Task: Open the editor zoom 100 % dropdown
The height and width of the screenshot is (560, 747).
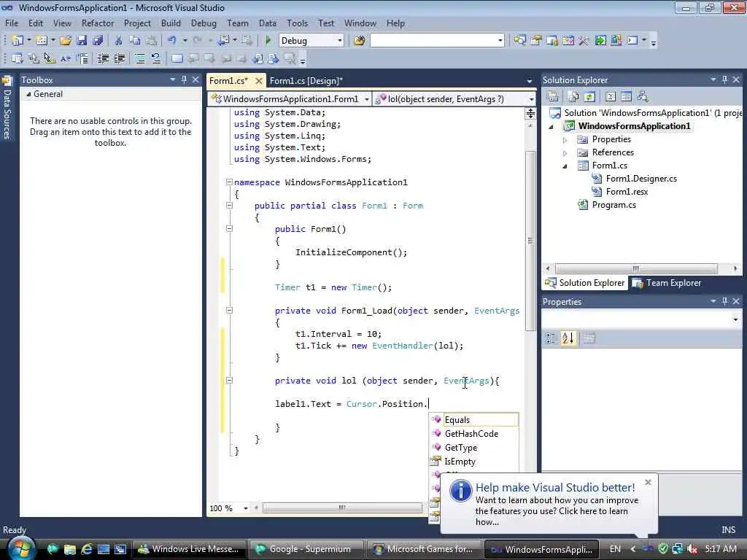Action: click(x=245, y=508)
